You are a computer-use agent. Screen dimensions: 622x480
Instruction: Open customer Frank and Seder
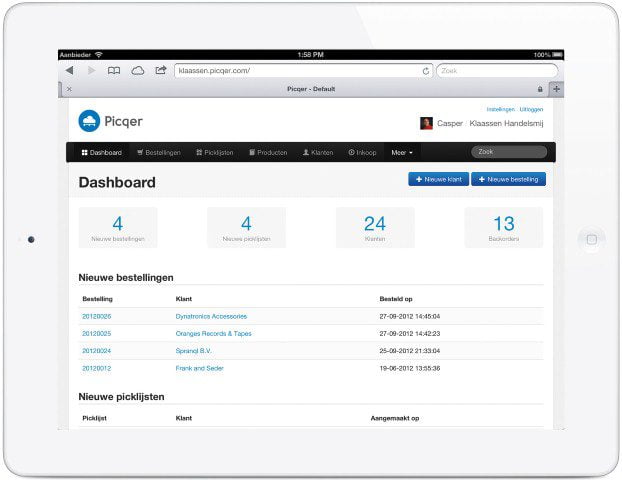pos(200,368)
